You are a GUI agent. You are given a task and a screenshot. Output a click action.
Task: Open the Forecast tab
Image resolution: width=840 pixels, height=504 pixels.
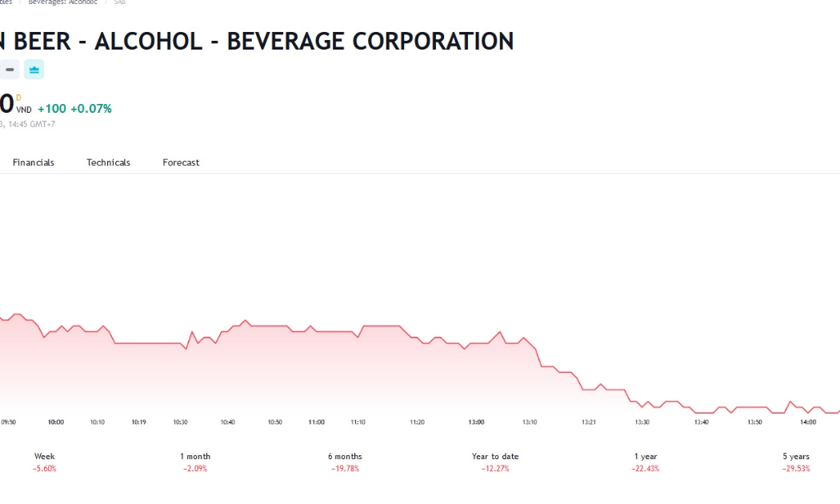pyautogui.click(x=181, y=162)
